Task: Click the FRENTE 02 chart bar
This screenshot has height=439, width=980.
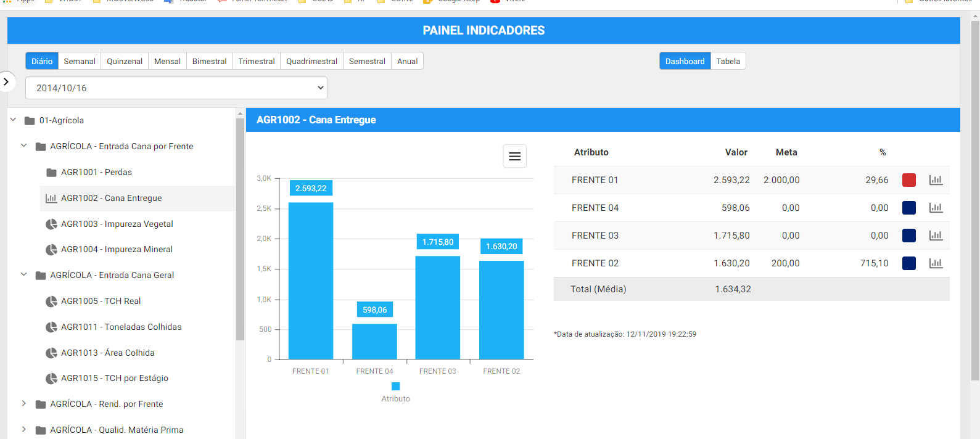Action: [x=501, y=310]
